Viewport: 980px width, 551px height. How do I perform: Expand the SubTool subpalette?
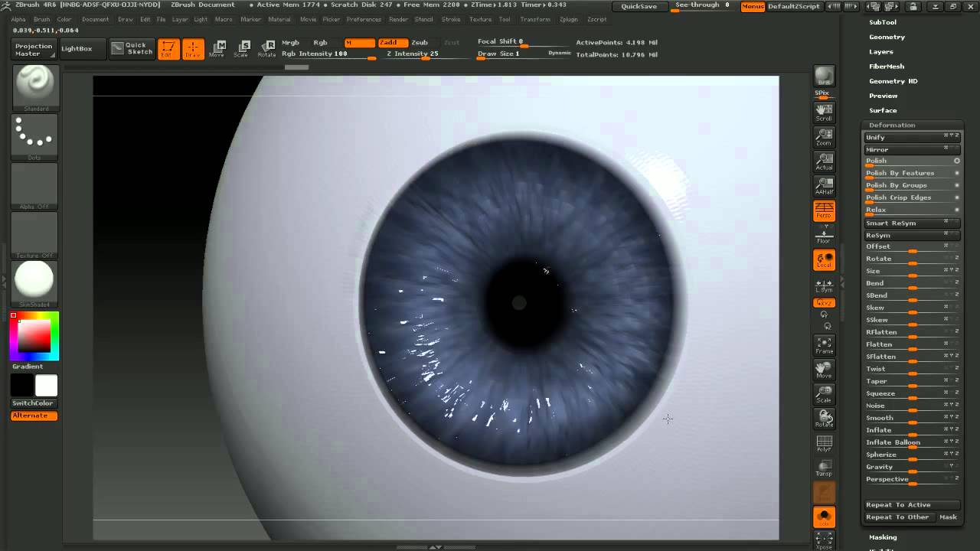(882, 22)
